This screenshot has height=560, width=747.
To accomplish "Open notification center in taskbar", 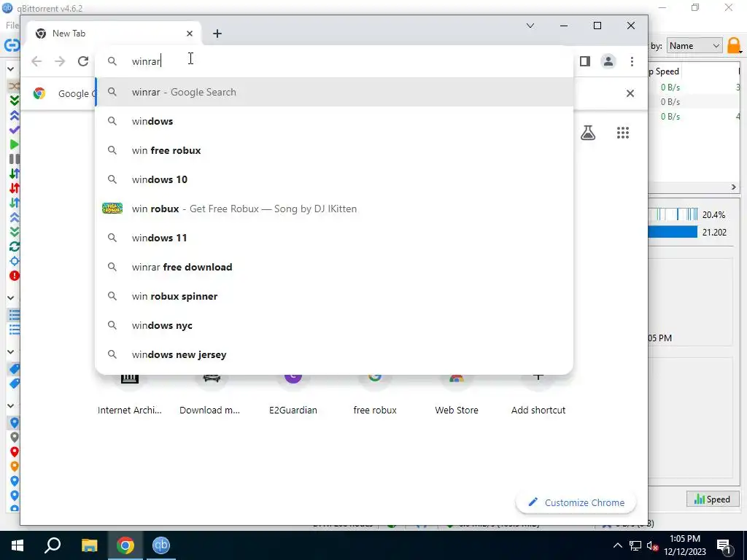I will tap(724, 545).
